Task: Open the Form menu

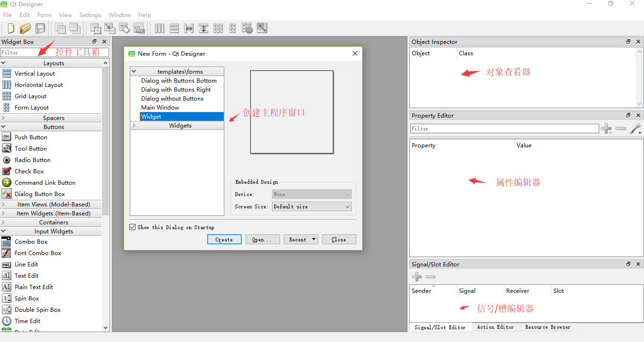Action: point(44,15)
